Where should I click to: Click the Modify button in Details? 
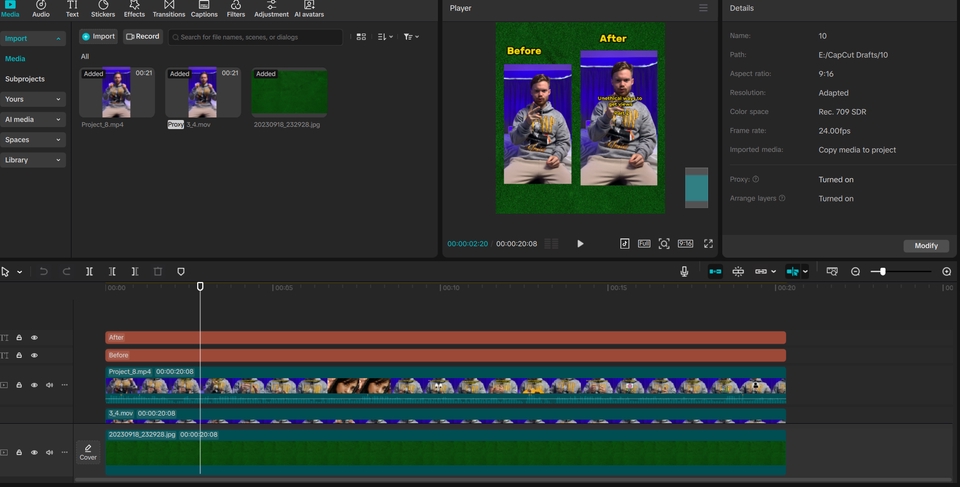coord(926,246)
